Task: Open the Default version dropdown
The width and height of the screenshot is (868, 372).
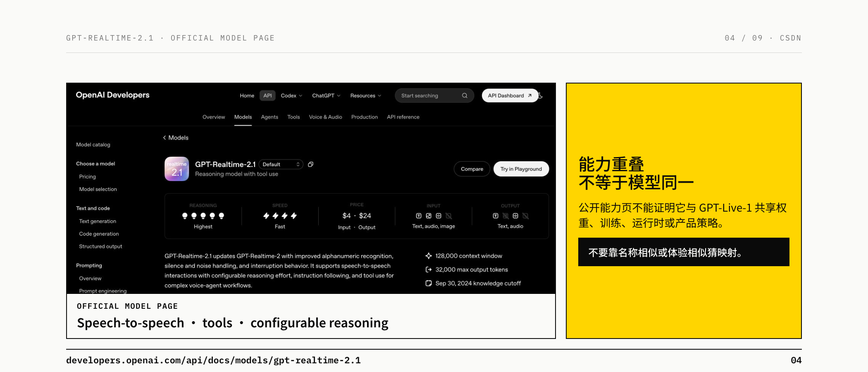Action: [281, 165]
